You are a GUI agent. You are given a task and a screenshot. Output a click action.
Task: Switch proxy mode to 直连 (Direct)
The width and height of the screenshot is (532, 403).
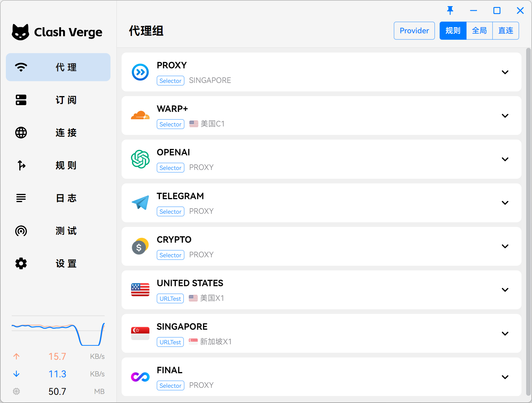coord(506,31)
